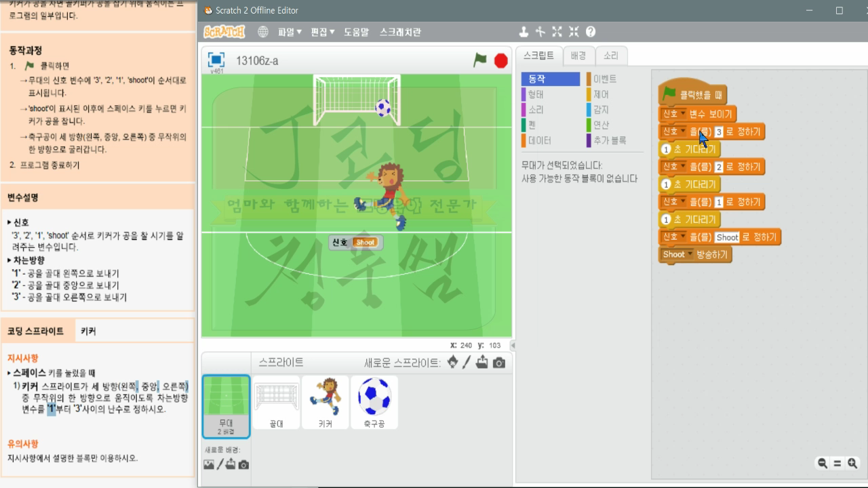Image resolution: width=868 pixels, height=488 pixels.
Task: Take a new backdrop photo with camera
Action: (x=243, y=465)
